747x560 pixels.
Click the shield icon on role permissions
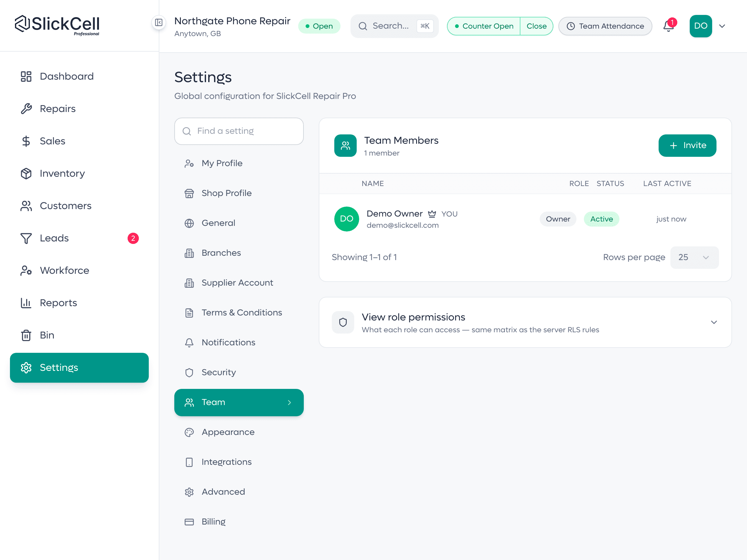[x=343, y=322]
